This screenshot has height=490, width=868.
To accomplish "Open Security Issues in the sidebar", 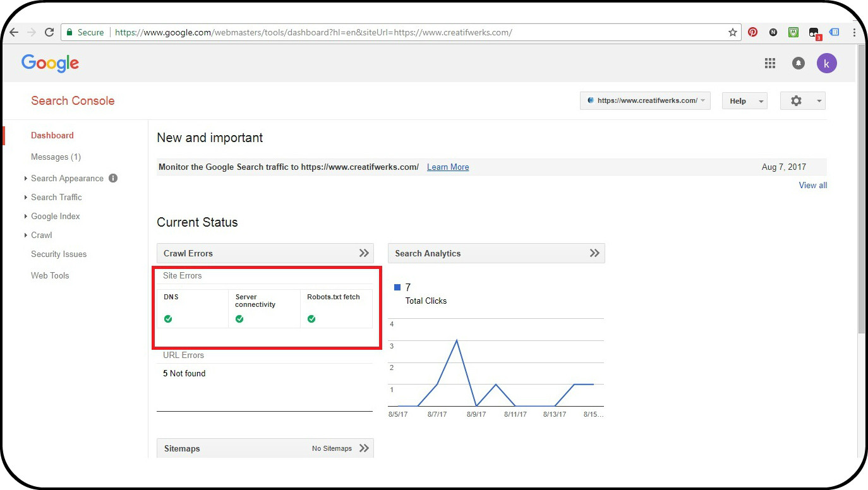I will [x=59, y=254].
